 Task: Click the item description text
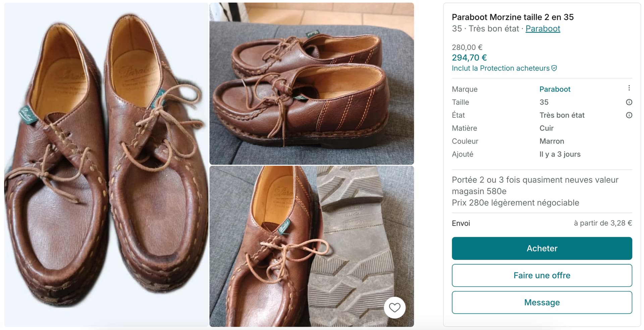point(535,191)
